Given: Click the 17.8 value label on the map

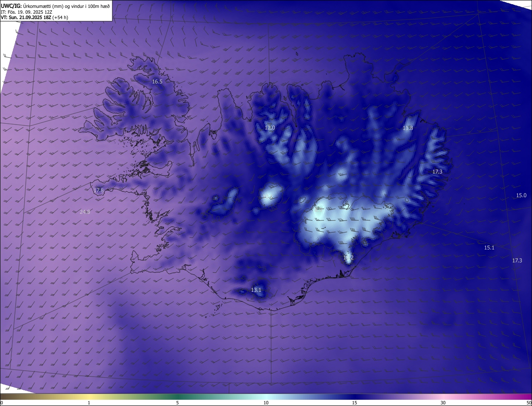Looking at the screenshot, I should click(x=99, y=191).
